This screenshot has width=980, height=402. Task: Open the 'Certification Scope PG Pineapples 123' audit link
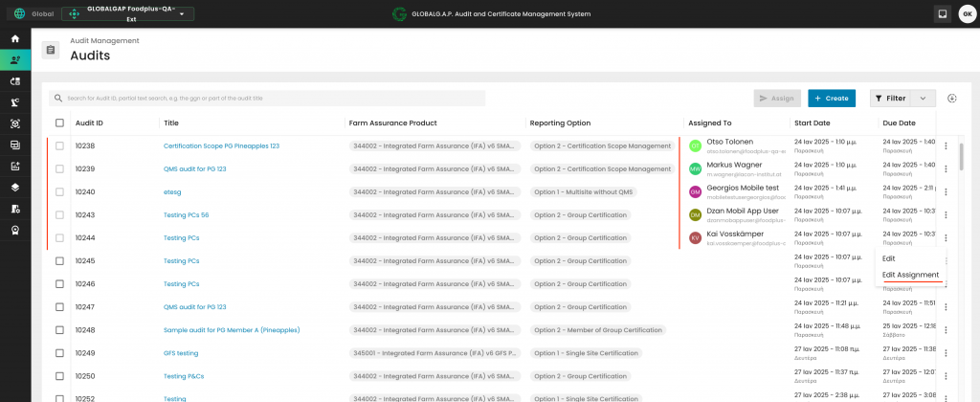[221, 146]
